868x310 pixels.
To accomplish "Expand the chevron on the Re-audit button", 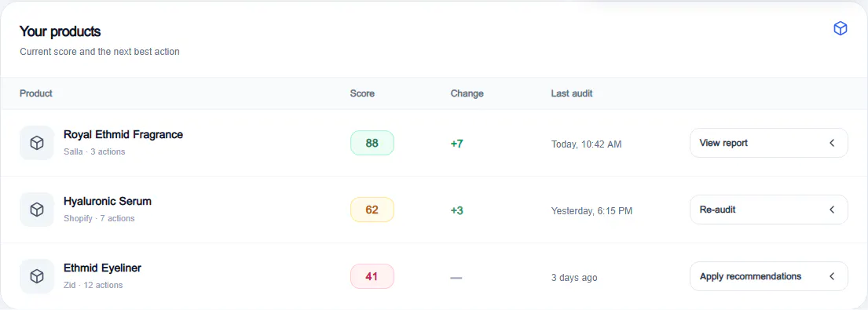I will (x=831, y=210).
